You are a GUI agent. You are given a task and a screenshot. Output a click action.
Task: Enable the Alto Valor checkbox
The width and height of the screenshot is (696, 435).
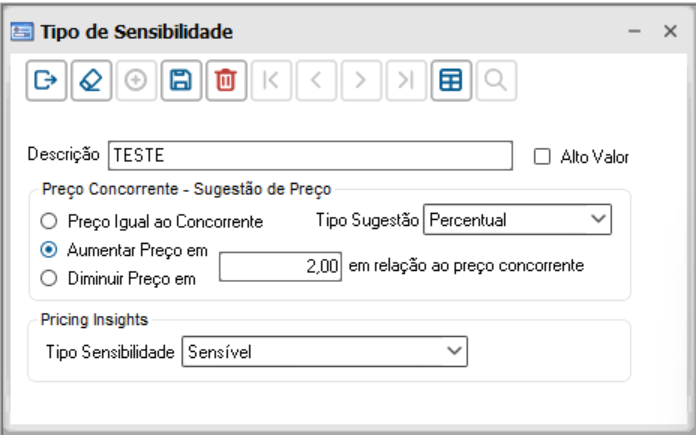[543, 156]
